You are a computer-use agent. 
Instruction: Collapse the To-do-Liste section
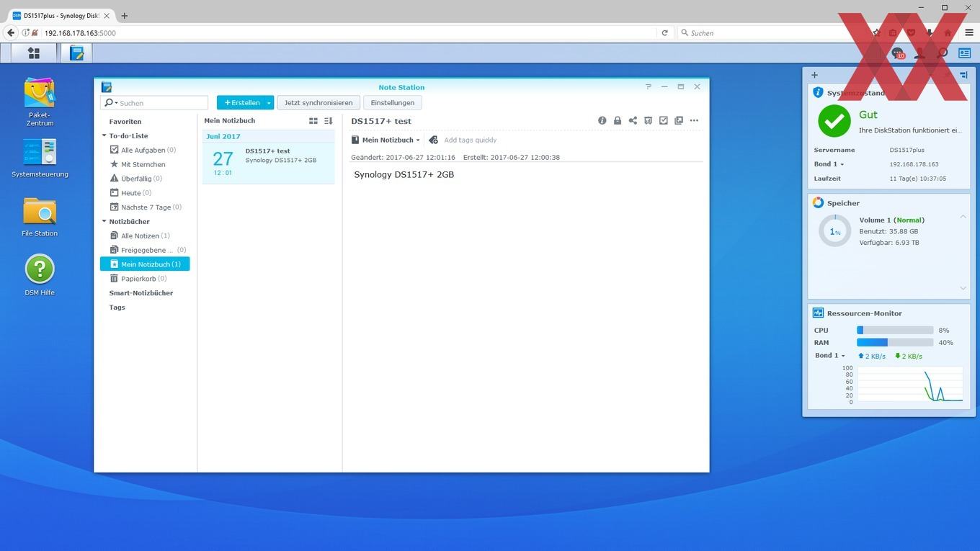104,135
